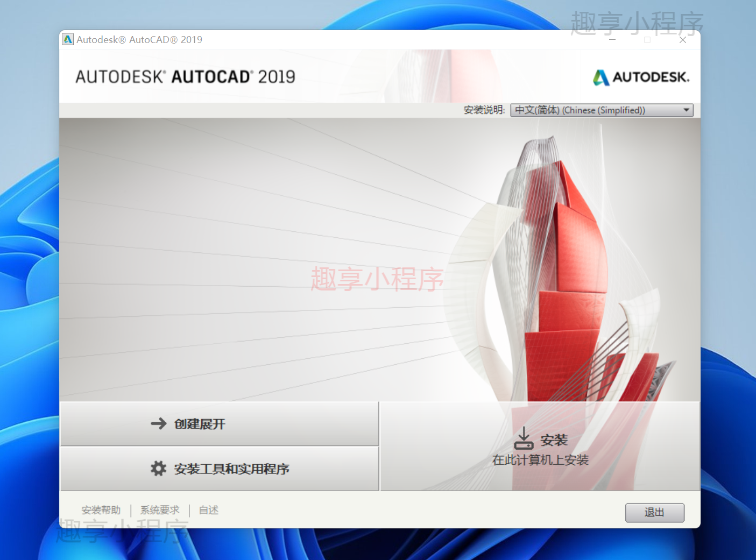Click the 创建展开 arrow icon

[159, 424]
